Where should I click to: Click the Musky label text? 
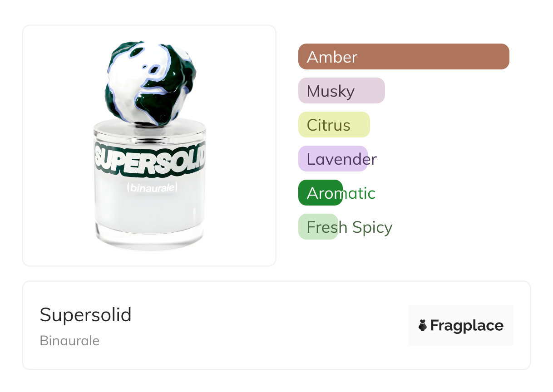[331, 91]
